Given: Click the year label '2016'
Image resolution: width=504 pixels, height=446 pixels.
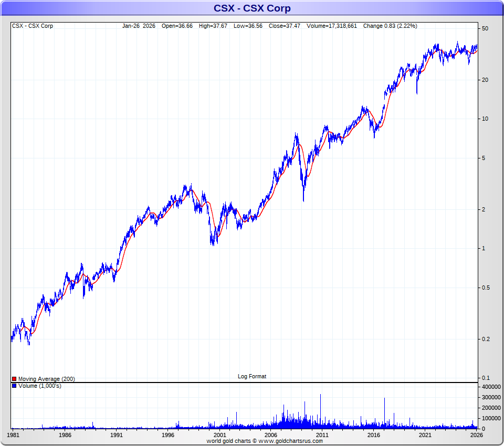Looking at the screenshot, I should click(x=374, y=435).
